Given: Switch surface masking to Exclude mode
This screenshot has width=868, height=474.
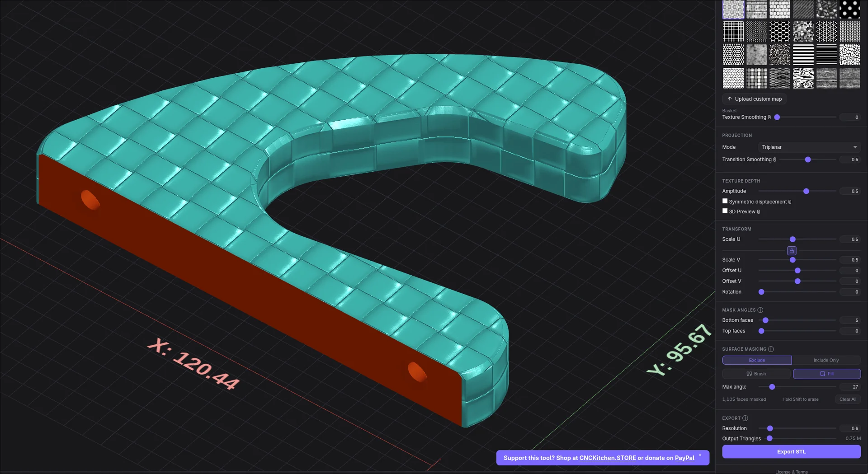Looking at the screenshot, I should (757, 360).
